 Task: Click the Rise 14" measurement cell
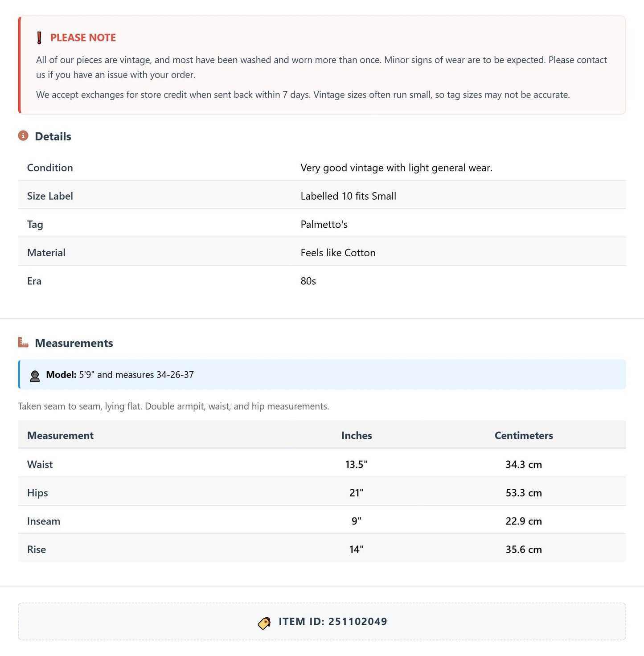click(357, 549)
